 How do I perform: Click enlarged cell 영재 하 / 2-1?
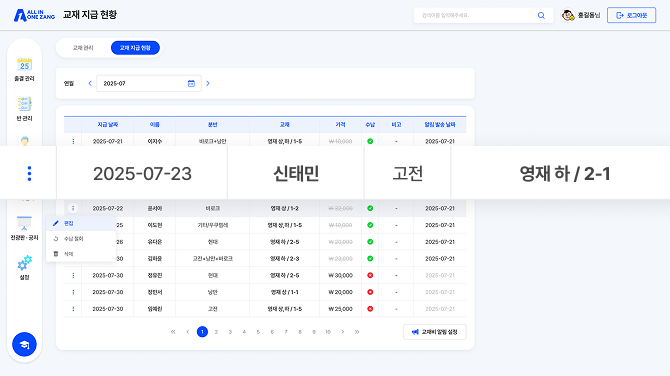pos(565,173)
